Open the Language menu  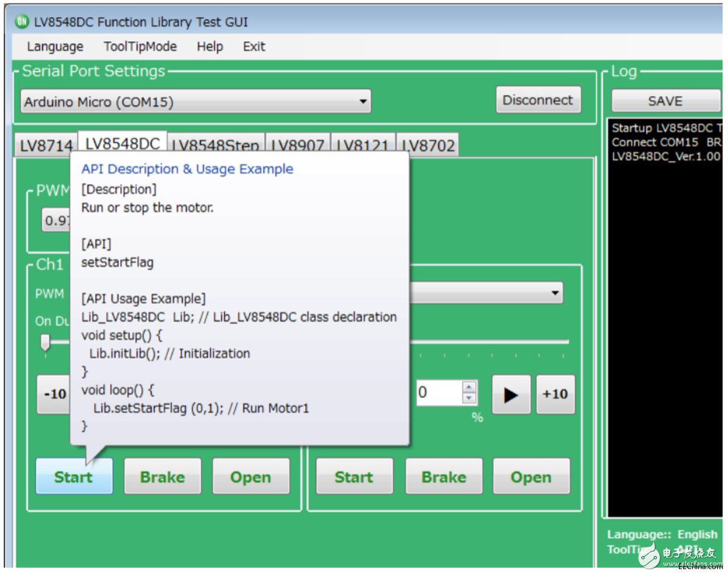55,47
